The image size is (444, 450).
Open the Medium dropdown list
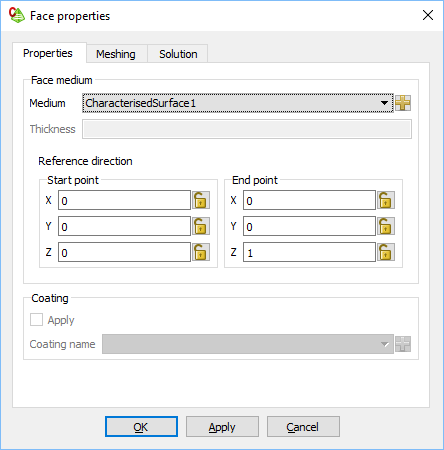[x=238, y=103]
